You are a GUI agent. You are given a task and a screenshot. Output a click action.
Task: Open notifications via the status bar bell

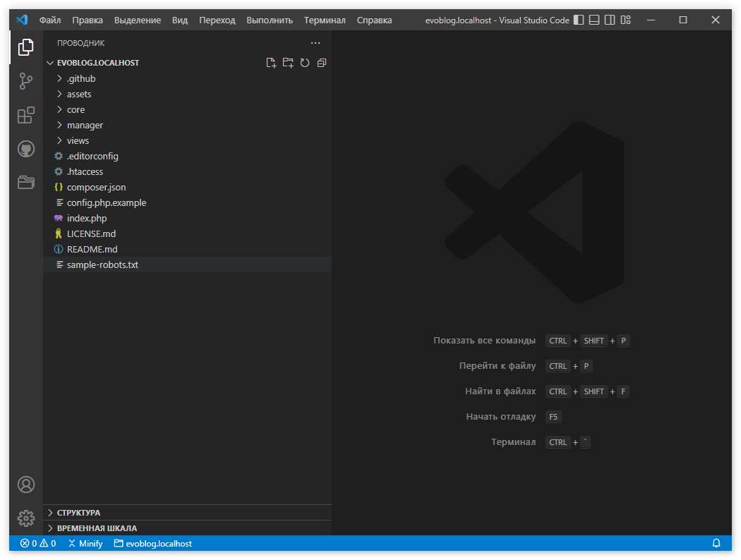[716, 543]
